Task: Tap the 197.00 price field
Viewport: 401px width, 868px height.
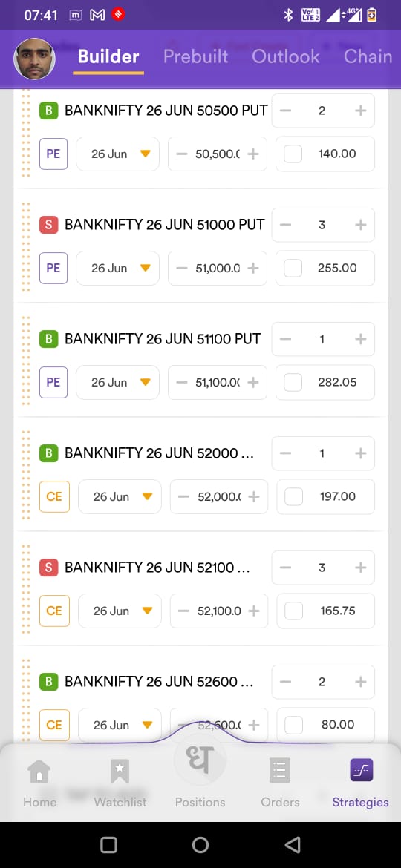Action: (326, 496)
